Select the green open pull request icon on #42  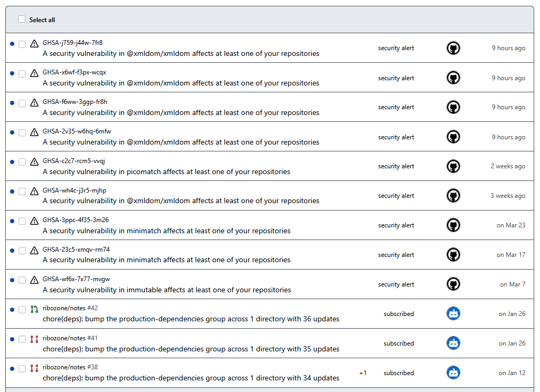(34, 308)
